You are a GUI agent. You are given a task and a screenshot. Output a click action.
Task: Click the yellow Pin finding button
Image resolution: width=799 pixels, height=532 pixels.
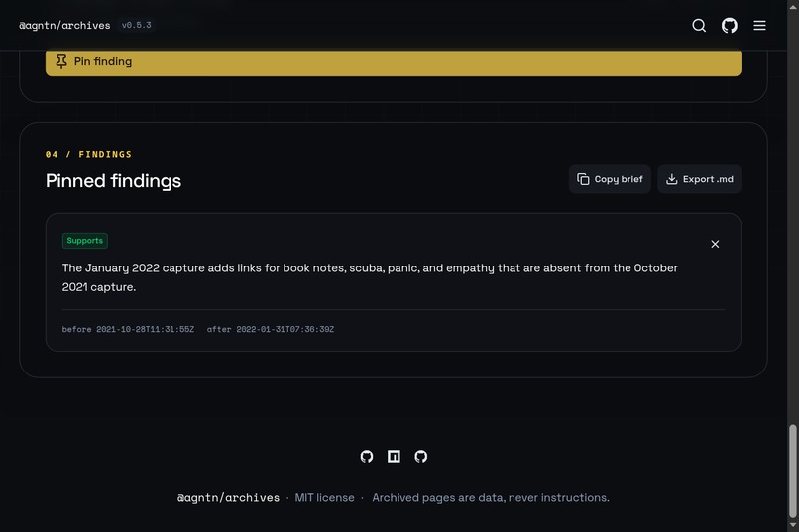[393, 62]
